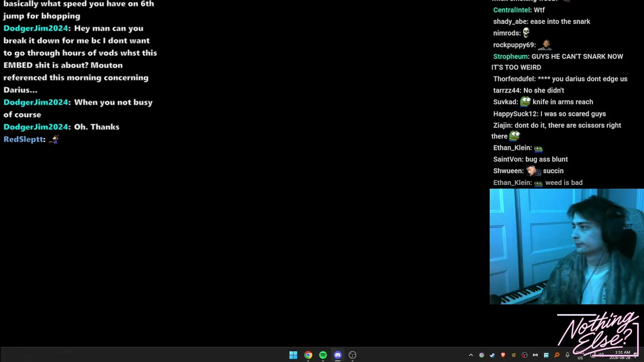Click the text 'knife in arms reach'
The image size is (644, 362).
tap(563, 102)
